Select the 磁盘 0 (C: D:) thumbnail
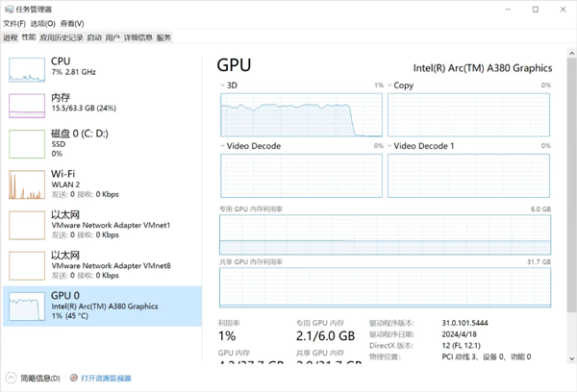This screenshot has width=577, height=392. (x=27, y=143)
